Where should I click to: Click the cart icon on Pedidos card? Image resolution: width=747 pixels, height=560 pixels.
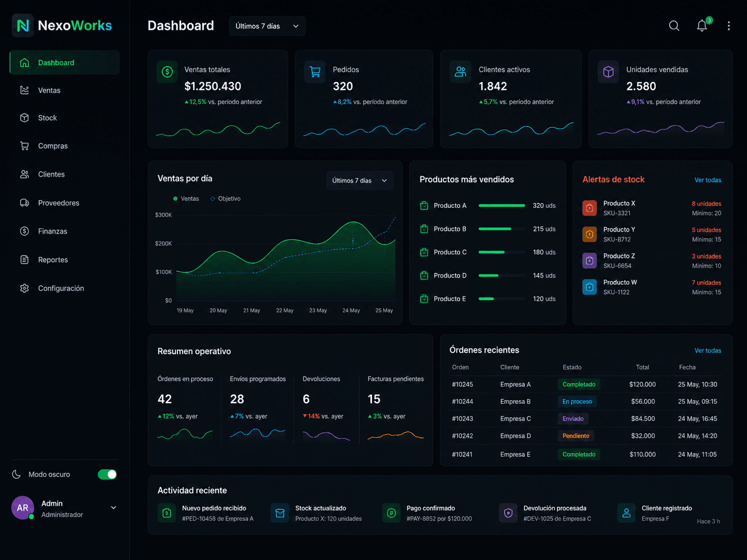coord(315,72)
